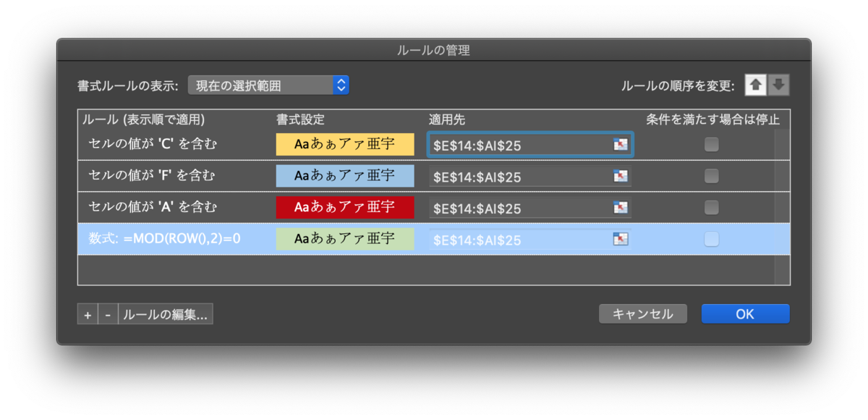This screenshot has width=868, height=420.
Task: Click range picker icon for 'A' rule
Action: 620,208
